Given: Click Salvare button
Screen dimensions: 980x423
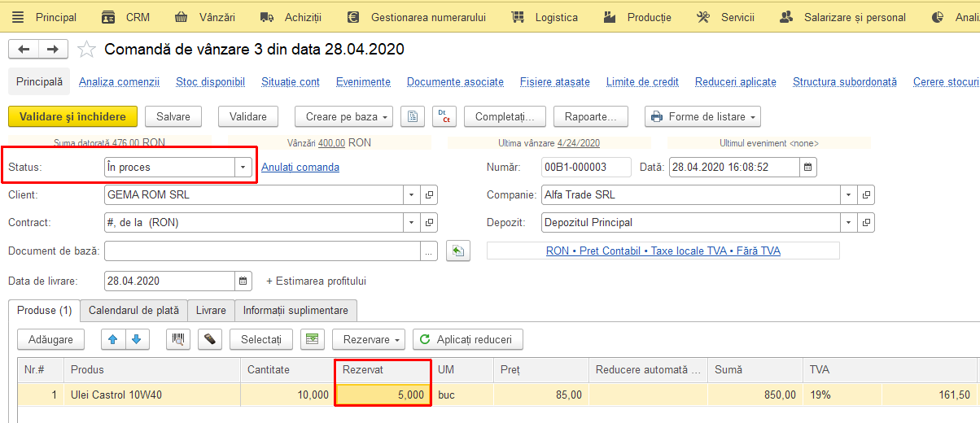Looking at the screenshot, I should tap(173, 116).
